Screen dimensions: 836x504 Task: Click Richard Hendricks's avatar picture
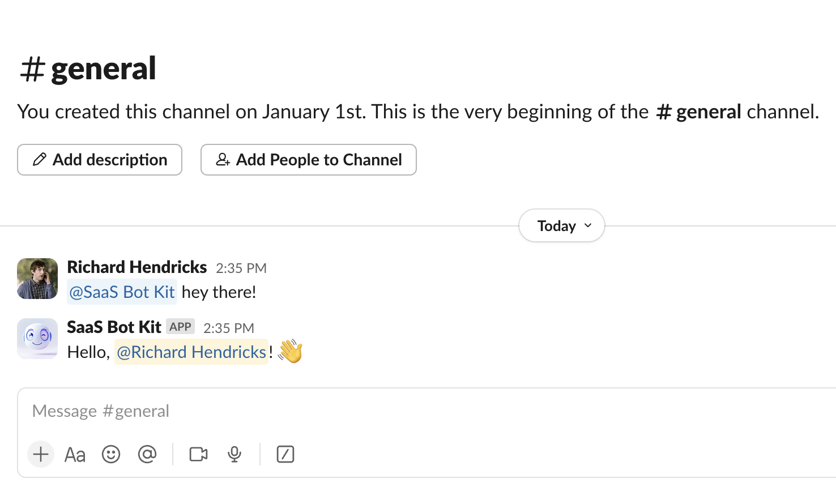click(37, 279)
